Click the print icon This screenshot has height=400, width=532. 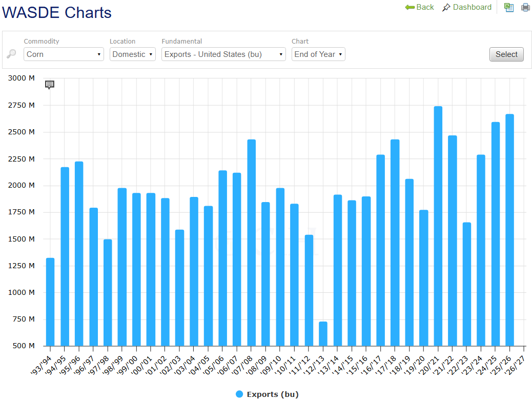point(525,7)
